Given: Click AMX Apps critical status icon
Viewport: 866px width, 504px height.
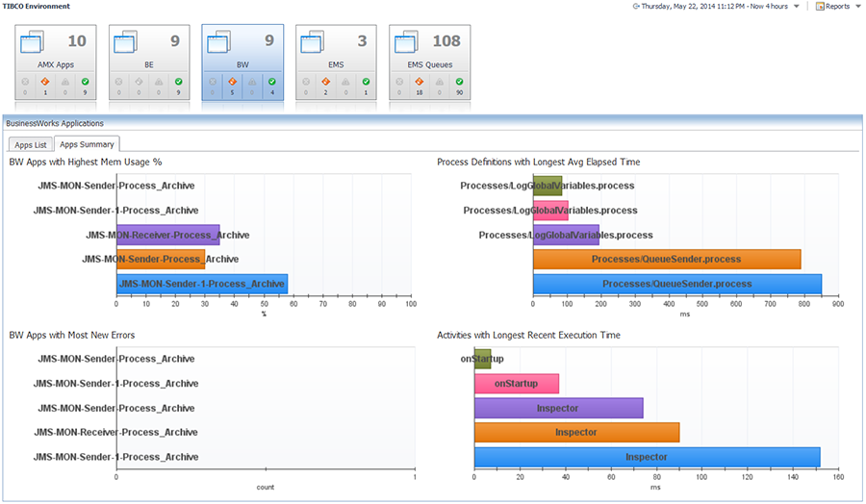Looking at the screenshot, I should point(45,82).
